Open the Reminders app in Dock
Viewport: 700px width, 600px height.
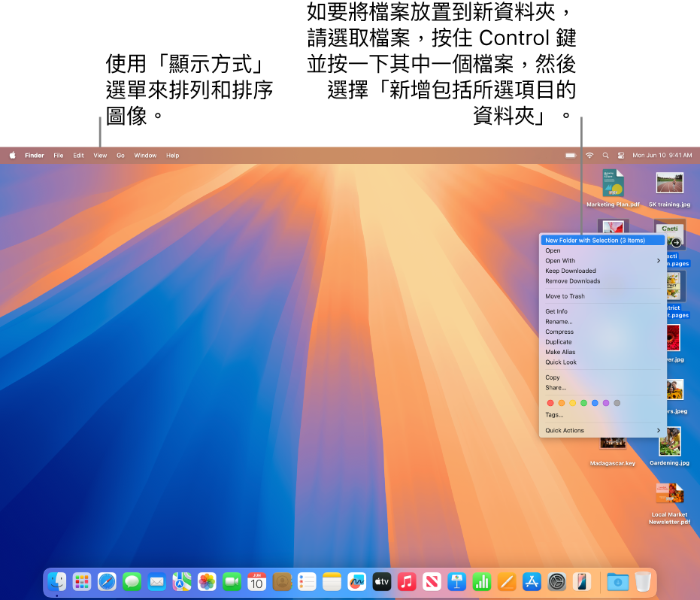click(307, 582)
